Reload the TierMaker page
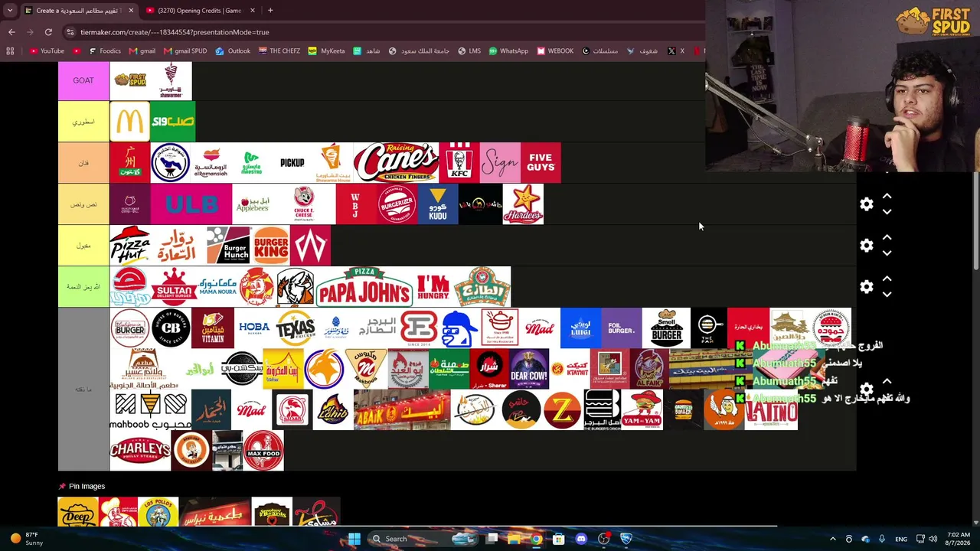The width and height of the screenshot is (980, 551). point(48,32)
